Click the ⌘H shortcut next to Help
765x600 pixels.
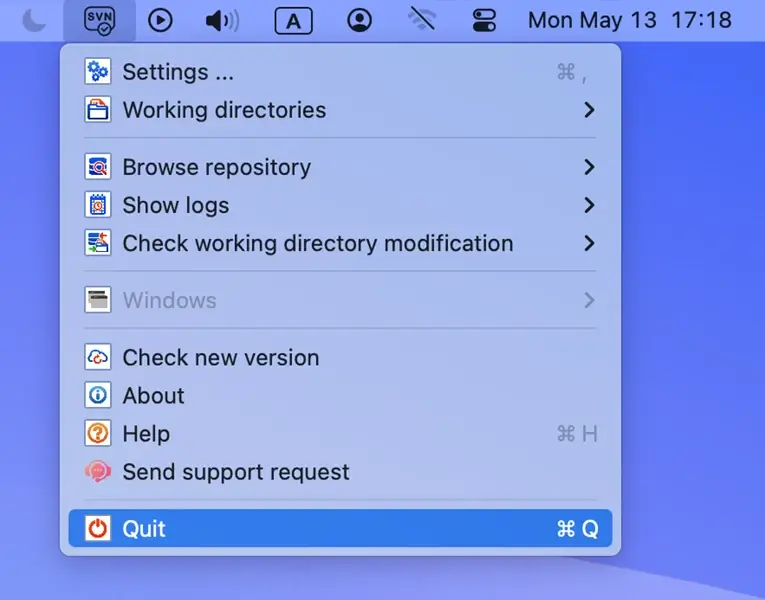(x=577, y=434)
